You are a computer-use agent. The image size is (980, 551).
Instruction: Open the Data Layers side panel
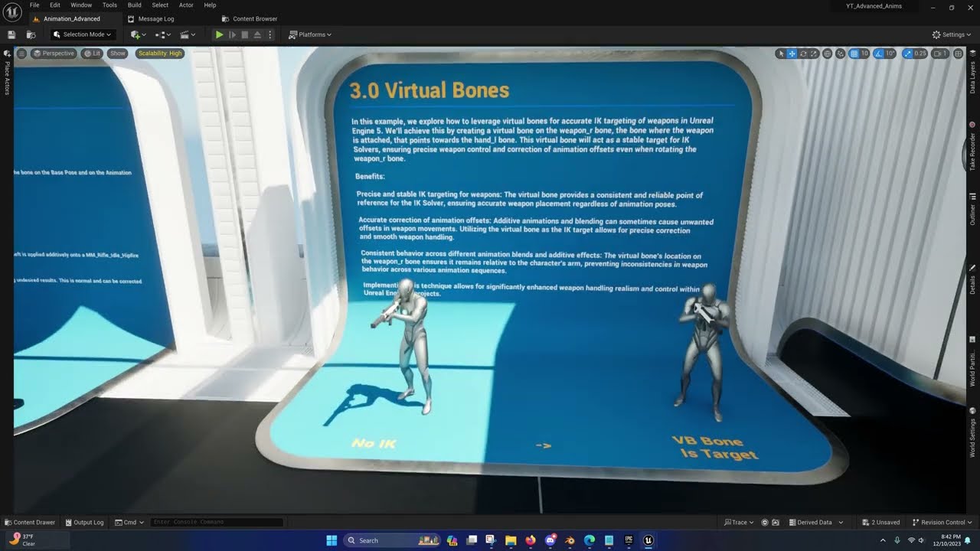972,73
